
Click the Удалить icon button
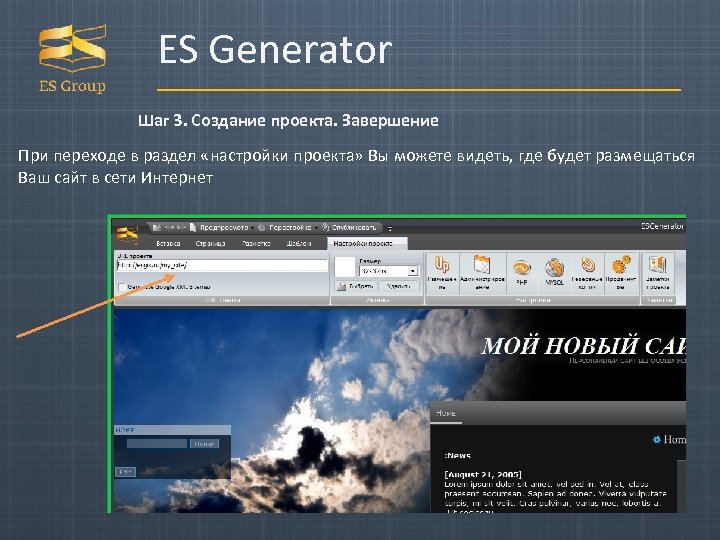(399, 286)
